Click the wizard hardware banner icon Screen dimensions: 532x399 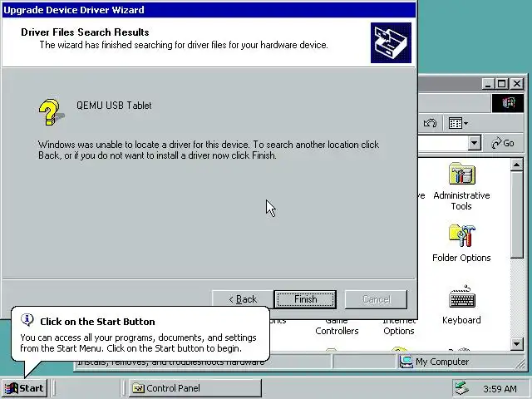[x=391, y=42]
